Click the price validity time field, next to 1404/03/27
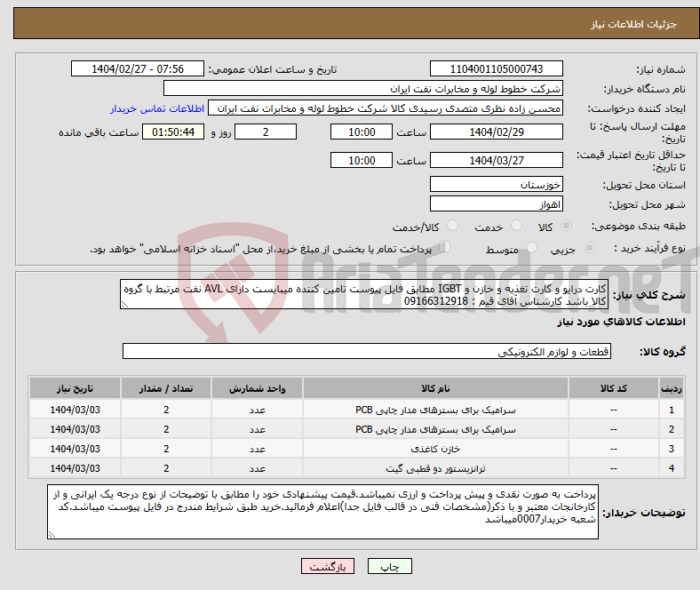Screen dimensions: 700x590 (362, 160)
